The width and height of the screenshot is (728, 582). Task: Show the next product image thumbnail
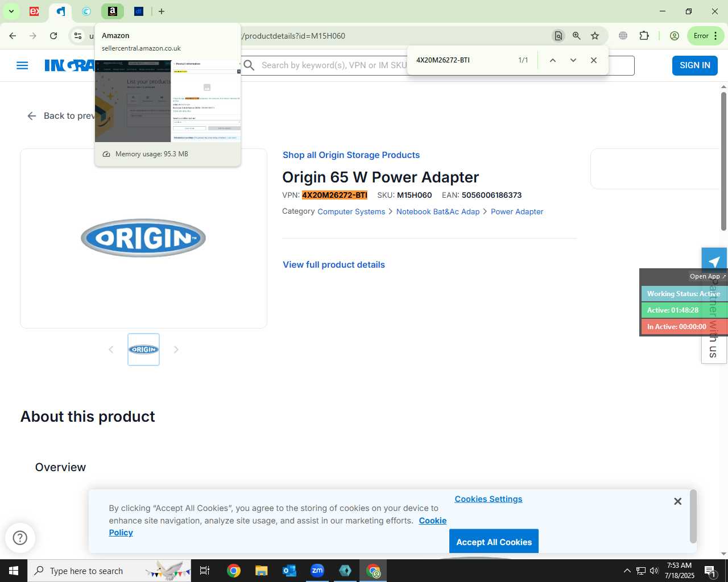(x=176, y=350)
